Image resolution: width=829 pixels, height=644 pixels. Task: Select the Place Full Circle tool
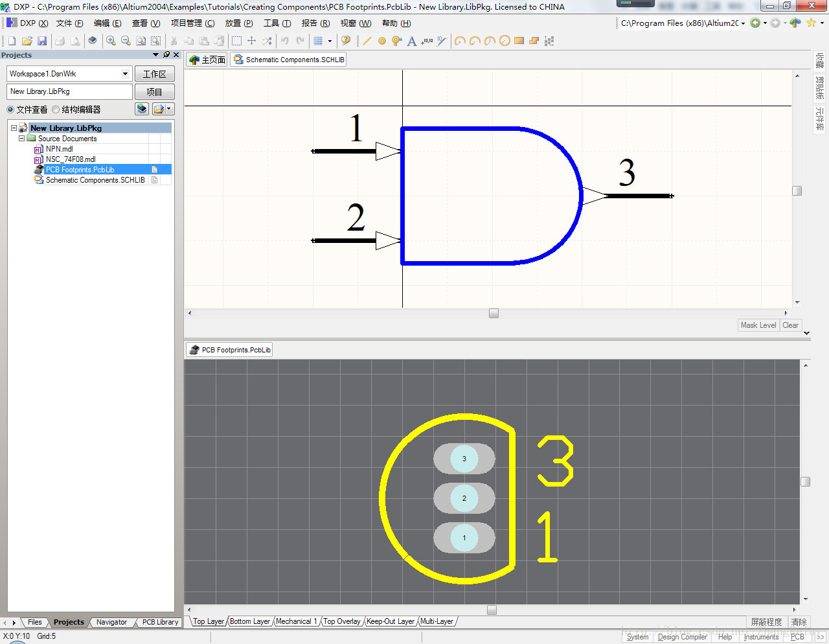coord(505,41)
